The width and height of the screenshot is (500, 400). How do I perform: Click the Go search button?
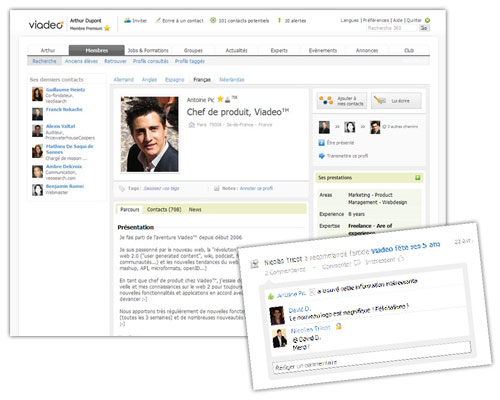424,28
